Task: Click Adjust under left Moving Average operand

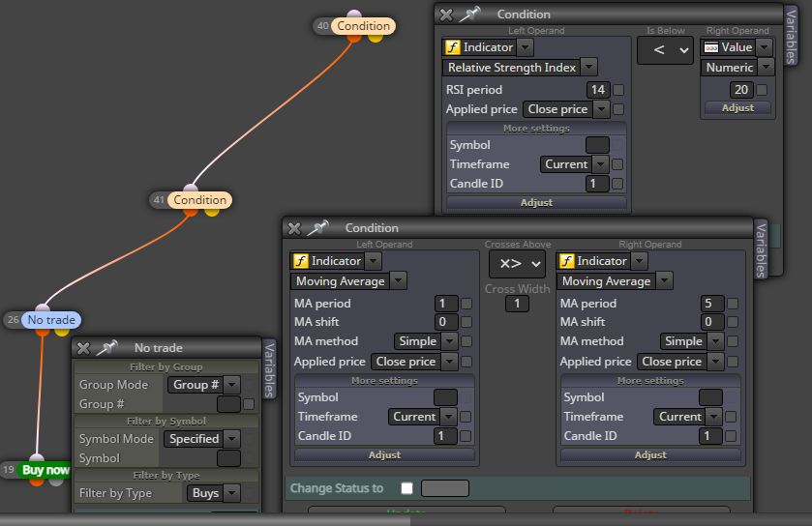Action: 385,455
